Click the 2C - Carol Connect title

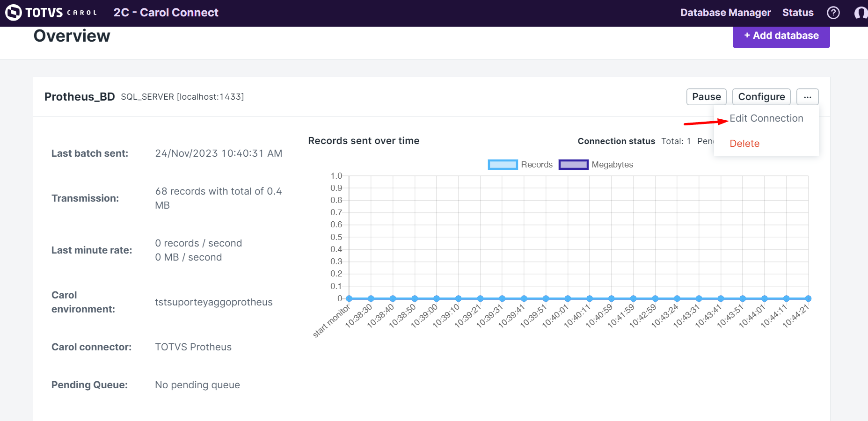(x=166, y=13)
